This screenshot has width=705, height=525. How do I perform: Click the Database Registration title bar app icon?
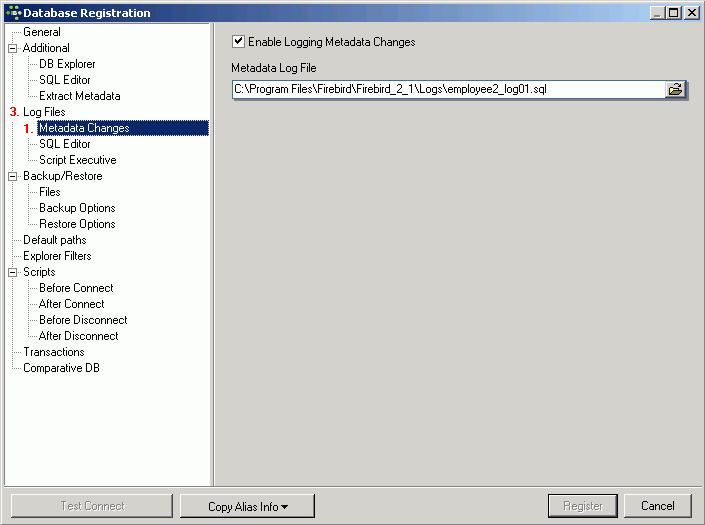[x=13, y=13]
